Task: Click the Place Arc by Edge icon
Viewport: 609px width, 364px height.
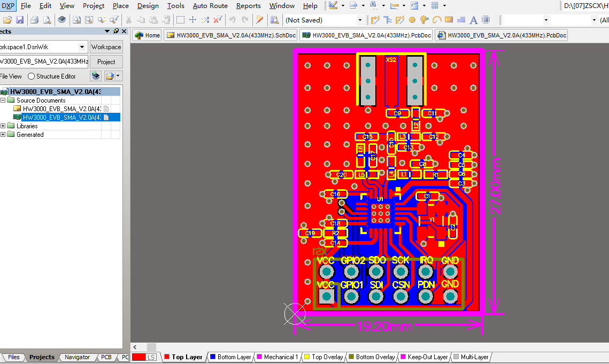Action: (437, 20)
